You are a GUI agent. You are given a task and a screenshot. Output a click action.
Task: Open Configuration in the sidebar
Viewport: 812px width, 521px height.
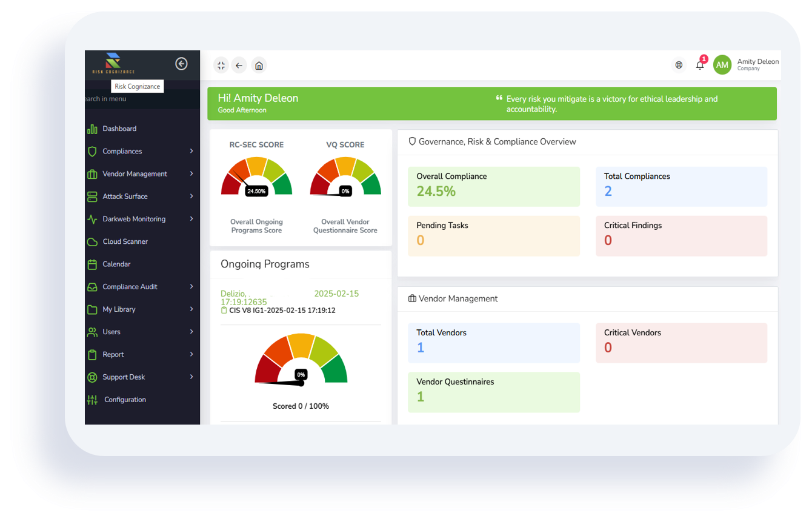tap(125, 400)
